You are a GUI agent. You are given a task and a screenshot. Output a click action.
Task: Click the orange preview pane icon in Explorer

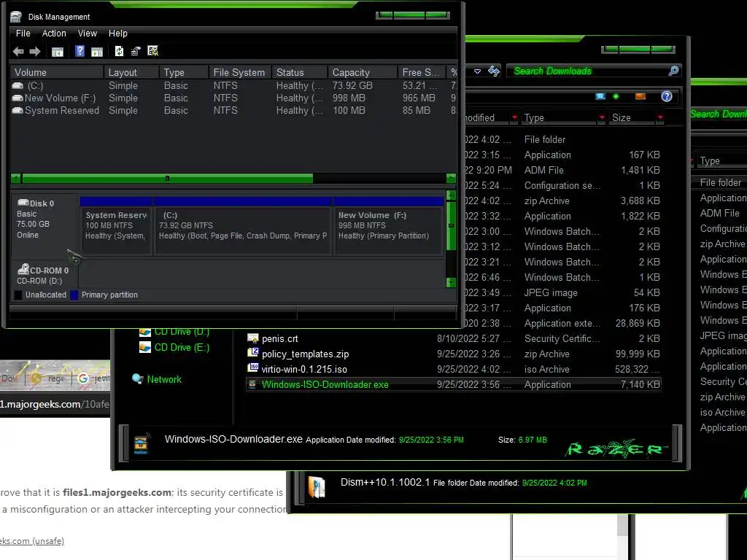pyautogui.click(x=640, y=97)
